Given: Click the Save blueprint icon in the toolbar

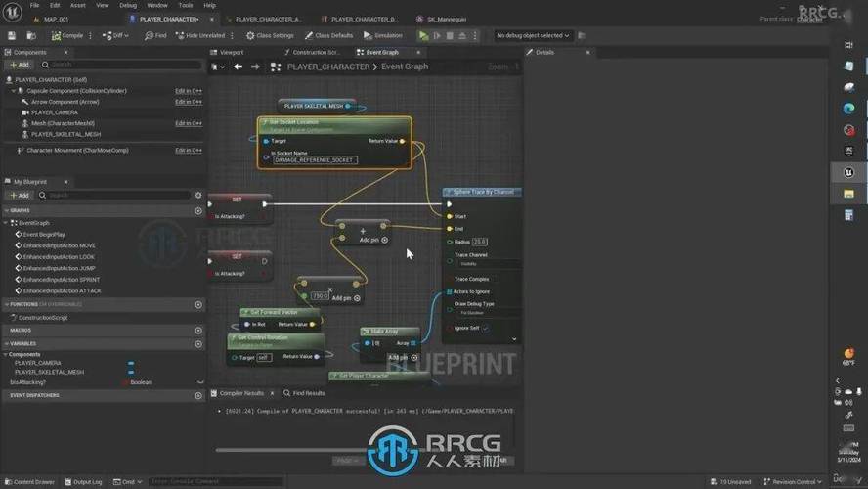Looking at the screenshot, I should (x=12, y=35).
